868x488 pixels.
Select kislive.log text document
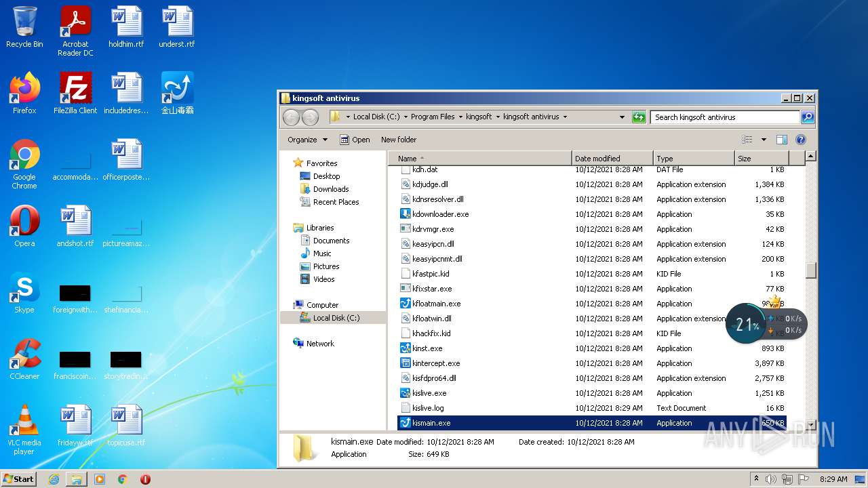click(x=422, y=408)
